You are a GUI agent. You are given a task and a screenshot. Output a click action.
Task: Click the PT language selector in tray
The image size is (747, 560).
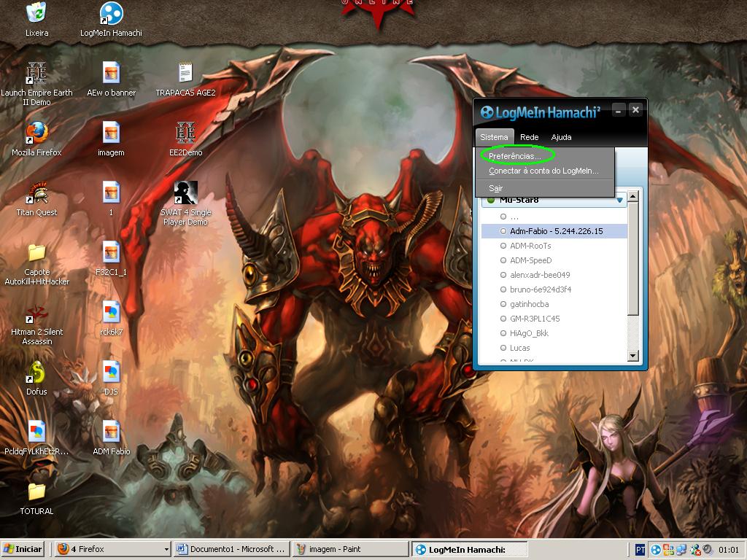(x=640, y=550)
